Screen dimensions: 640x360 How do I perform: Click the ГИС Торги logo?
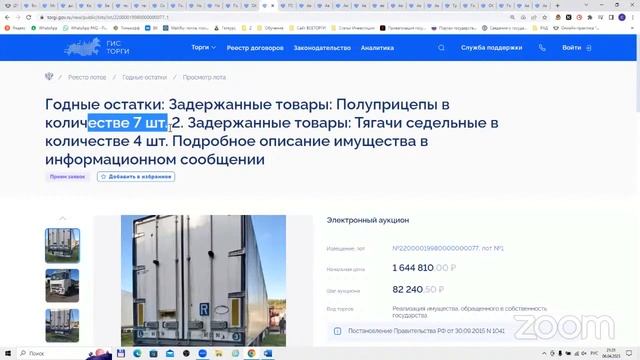(97, 48)
